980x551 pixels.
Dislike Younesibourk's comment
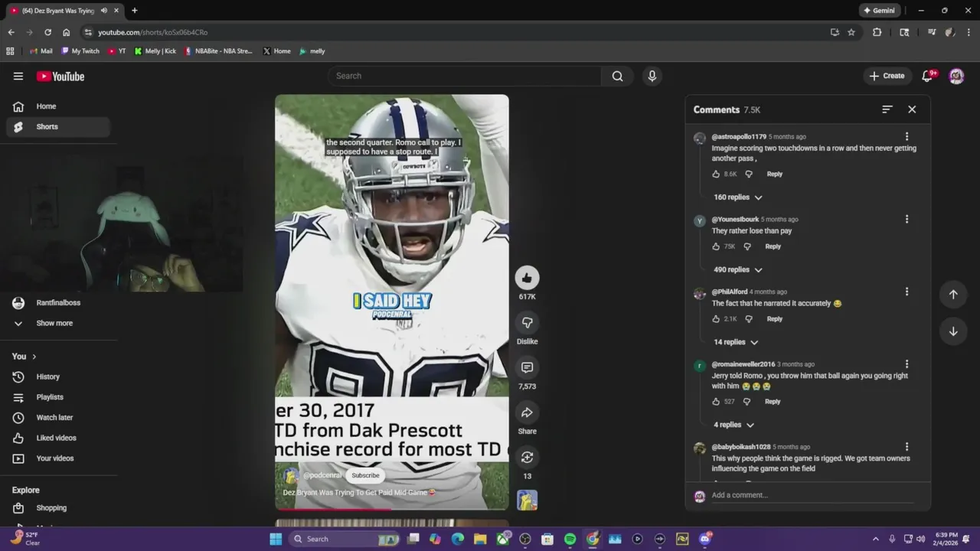tap(747, 246)
